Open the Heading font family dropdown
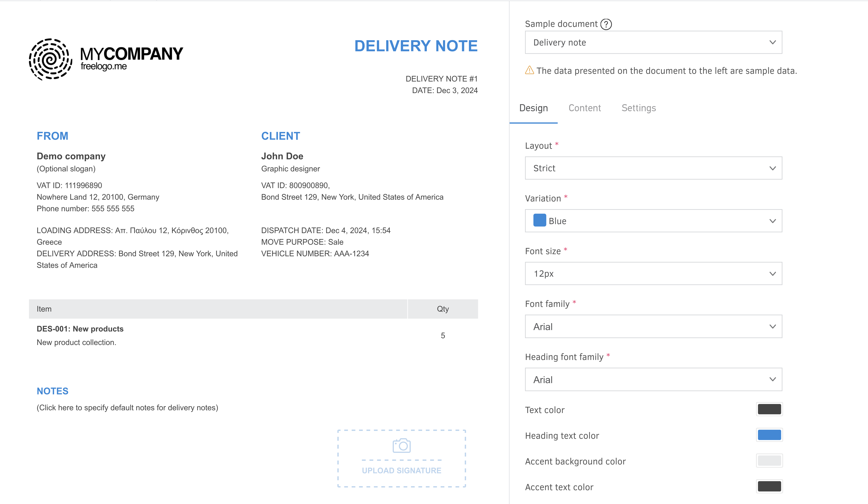868x504 pixels. point(653,379)
